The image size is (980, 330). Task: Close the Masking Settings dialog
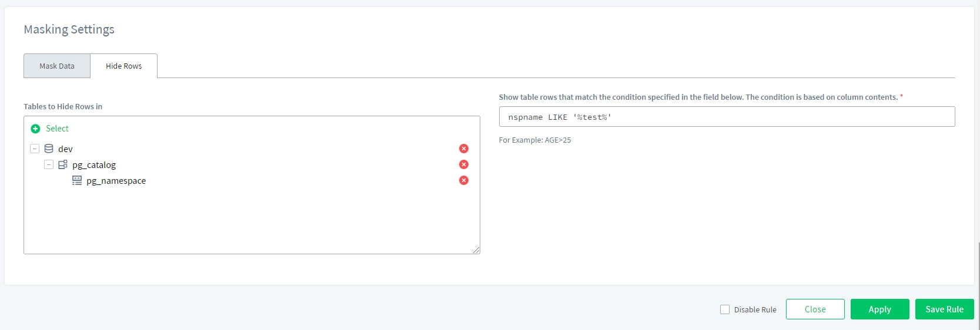pos(815,309)
